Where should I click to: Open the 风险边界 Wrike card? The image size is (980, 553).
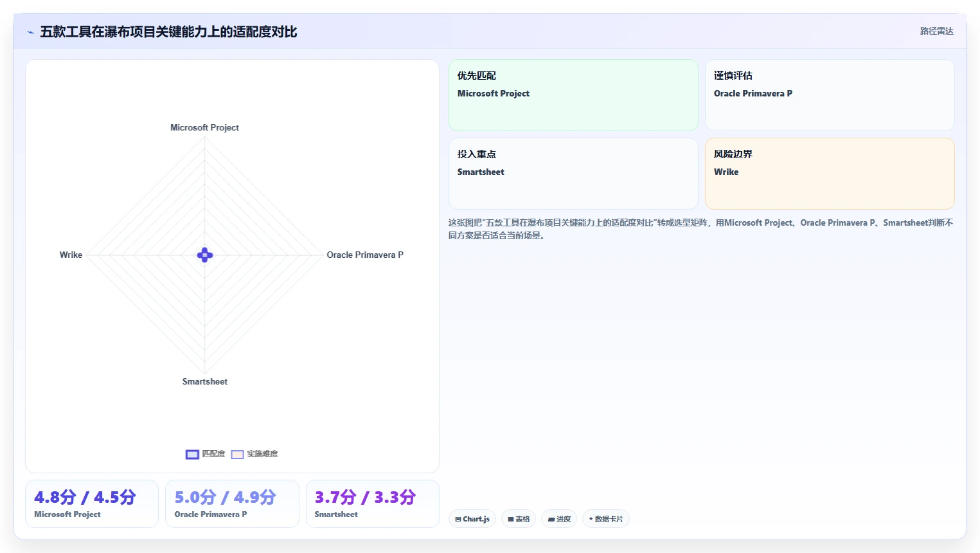(x=830, y=174)
